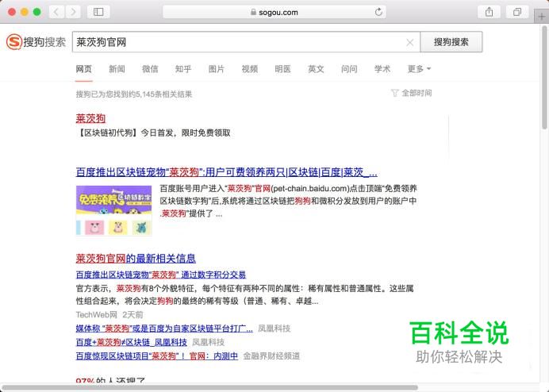
Task: Open the 知乎 tab
Action: (x=183, y=69)
